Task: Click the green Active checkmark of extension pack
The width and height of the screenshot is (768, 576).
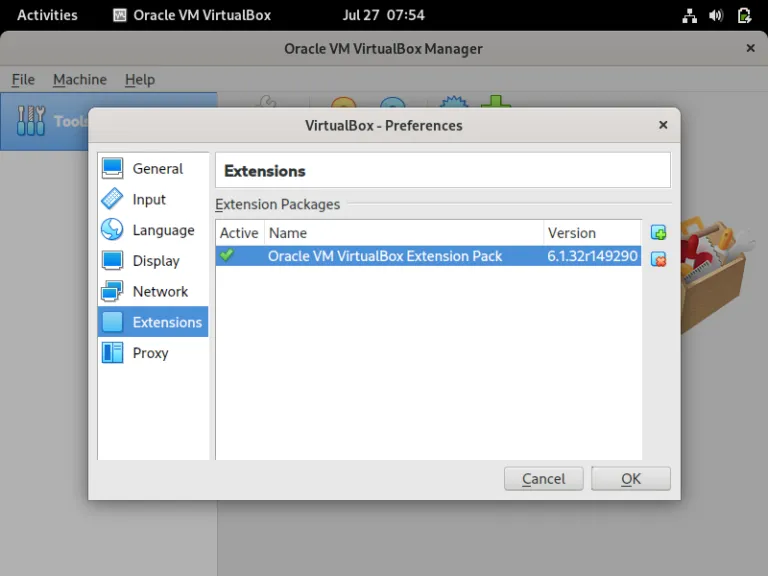Action: (x=227, y=255)
